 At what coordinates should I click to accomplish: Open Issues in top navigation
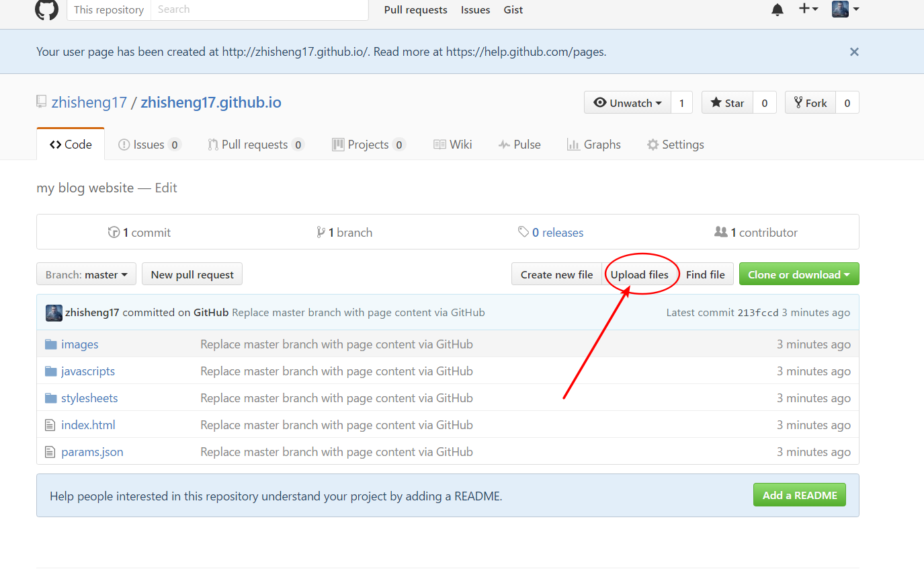coord(475,10)
